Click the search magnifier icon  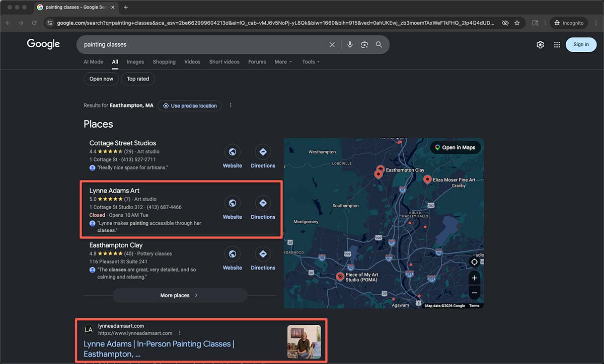(x=379, y=44)
